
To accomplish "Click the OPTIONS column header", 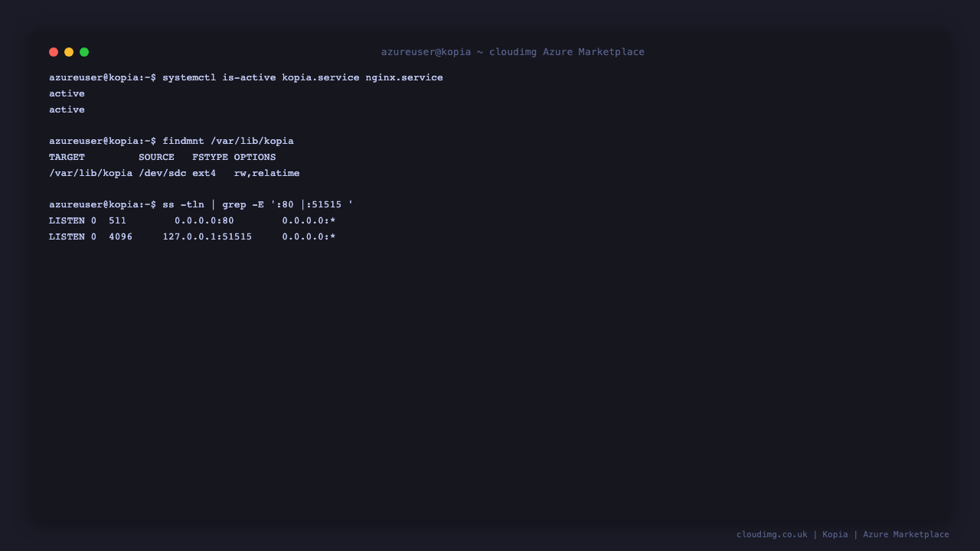I will [x=255, y=157].
